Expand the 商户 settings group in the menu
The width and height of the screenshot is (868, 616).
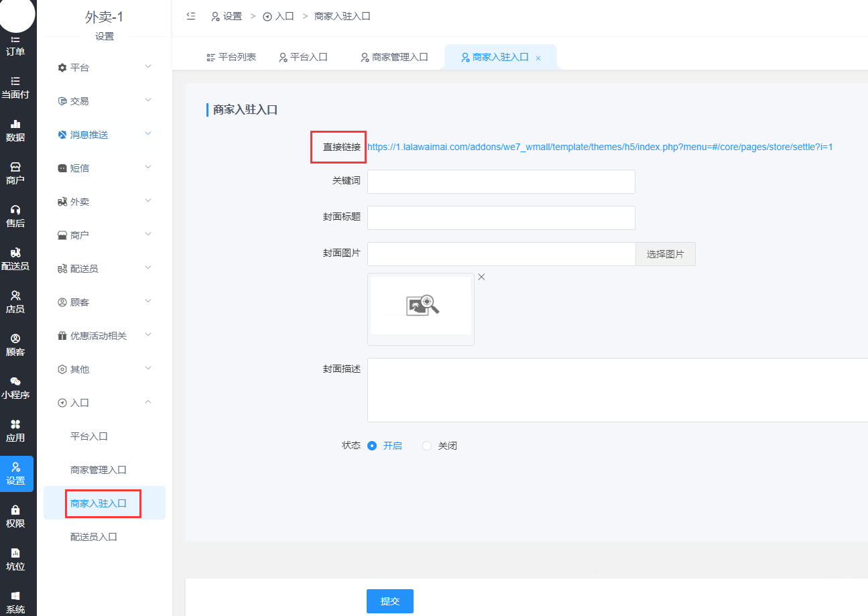(x=105, y=235)
